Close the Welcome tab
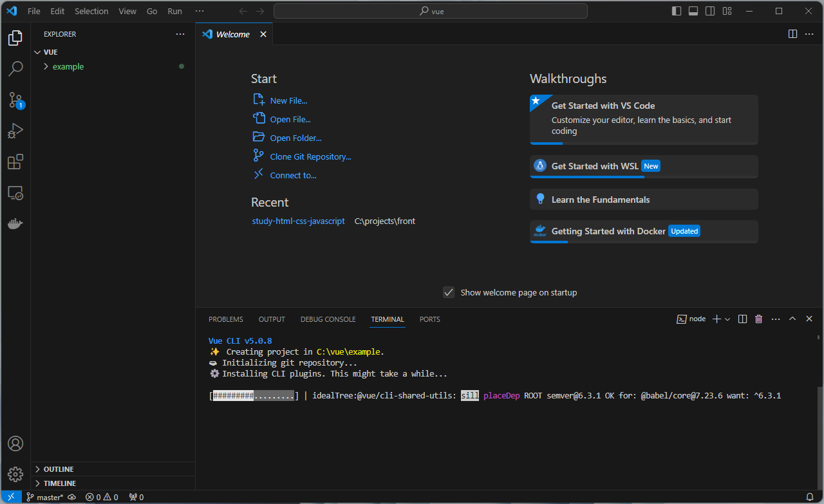This screenshot has width=824, height=504. 263,34
